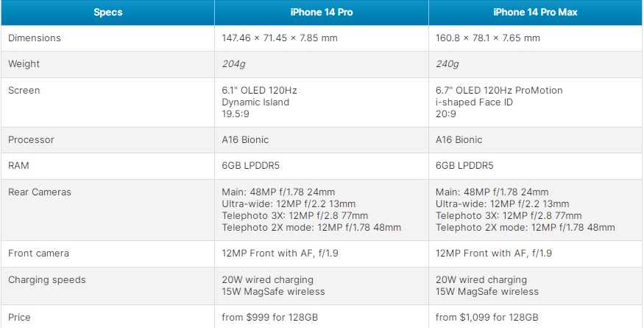Select the iPhone 14 Pro column header
644x328 pixels.
coord(322,13)
